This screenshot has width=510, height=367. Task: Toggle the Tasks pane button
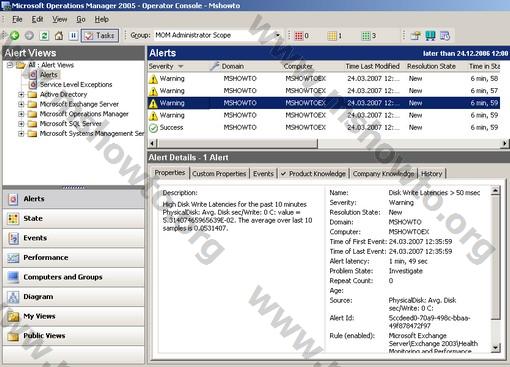pyautogui.click(x=100, y=35)
